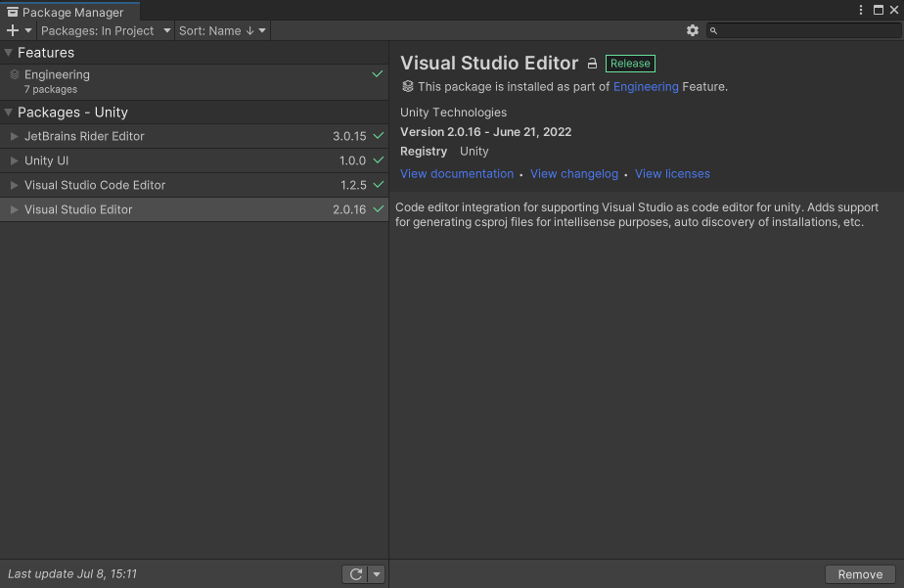Click the lock icon beside the package title
This screenshot has height=588, width=904.
tap(592, 64)
